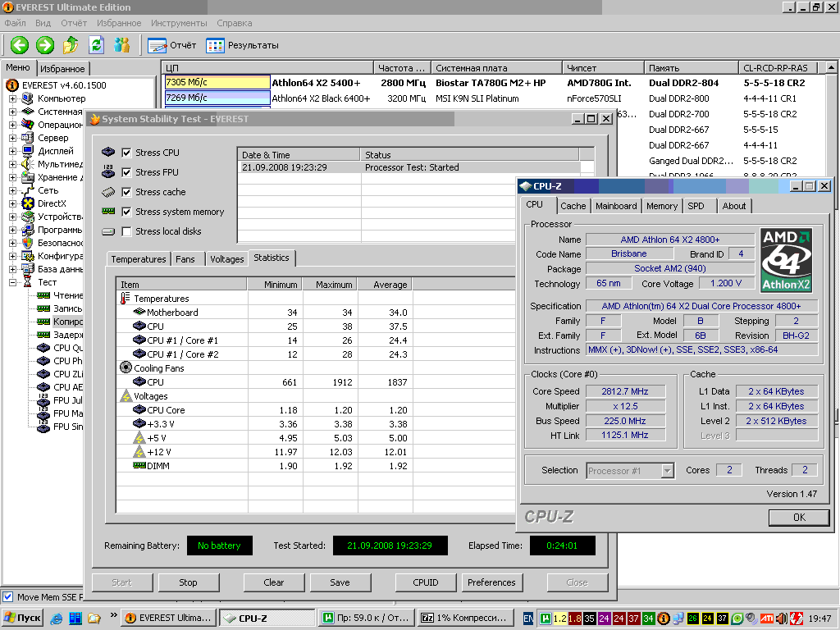Click the volume speaker tray icon

pos(781,619)
